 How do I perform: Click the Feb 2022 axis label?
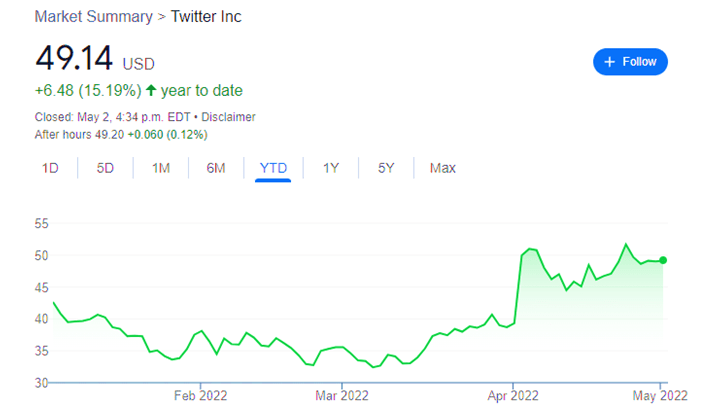point(201,396)
